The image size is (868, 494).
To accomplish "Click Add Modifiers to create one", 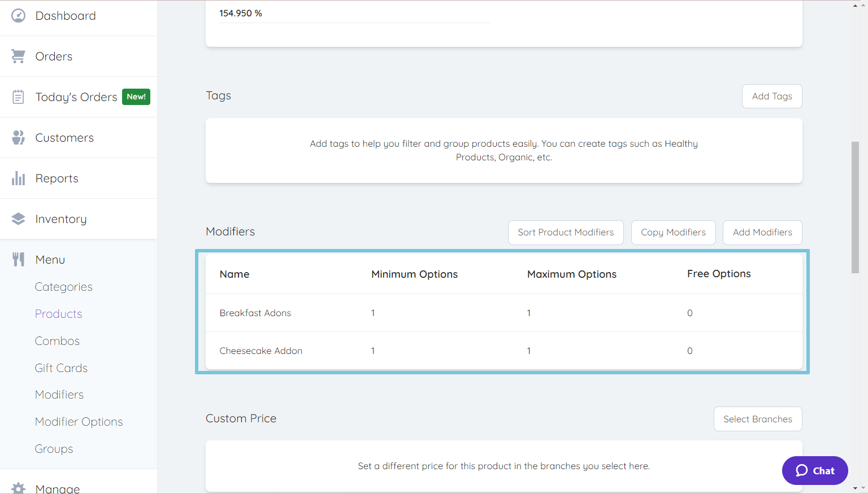I will click(x=762, y=232).
